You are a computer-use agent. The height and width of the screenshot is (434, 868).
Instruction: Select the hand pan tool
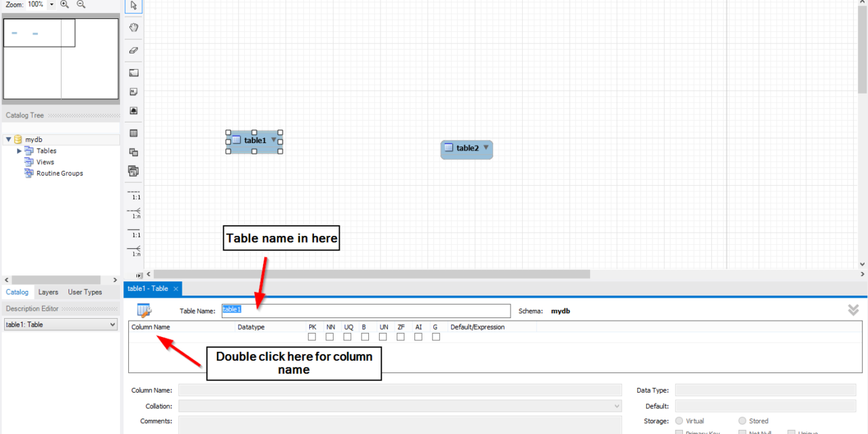coord(134,28)
